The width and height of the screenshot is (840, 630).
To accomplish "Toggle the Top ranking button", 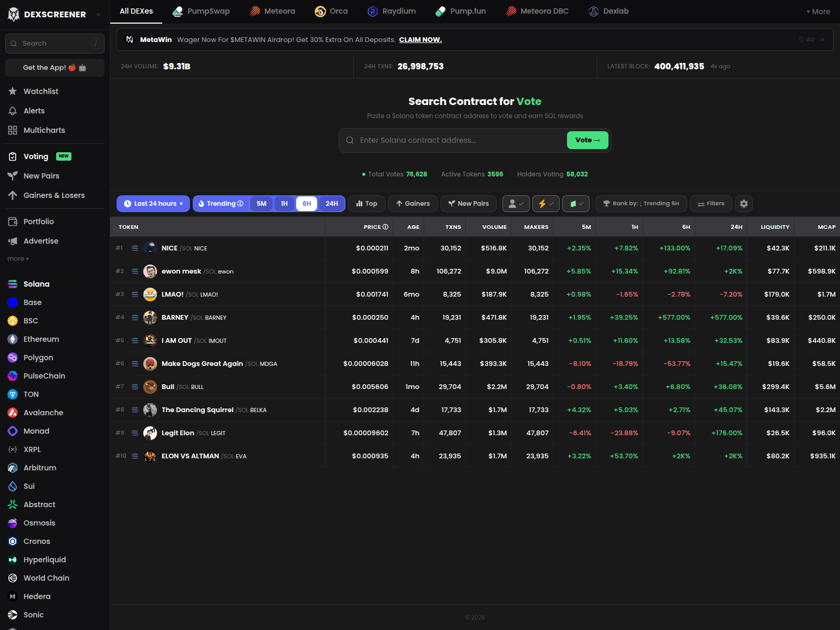I will pyautogui.click(x=366, y=204).
